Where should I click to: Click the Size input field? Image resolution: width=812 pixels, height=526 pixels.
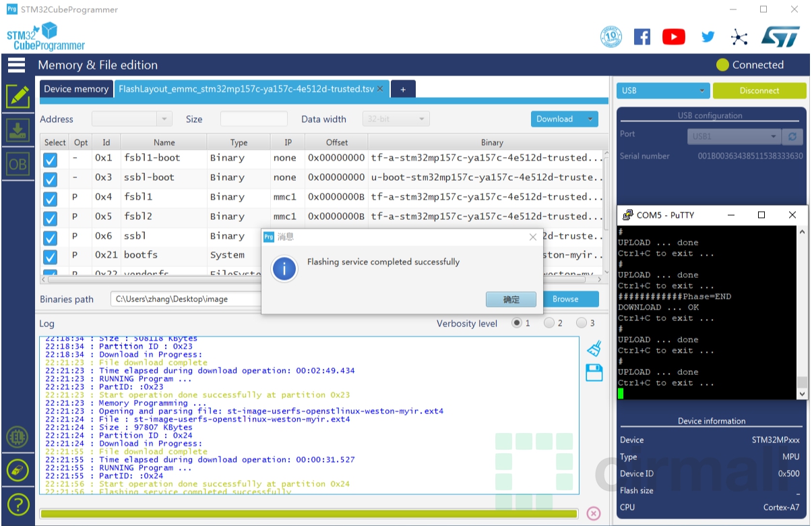click(254, 119)
